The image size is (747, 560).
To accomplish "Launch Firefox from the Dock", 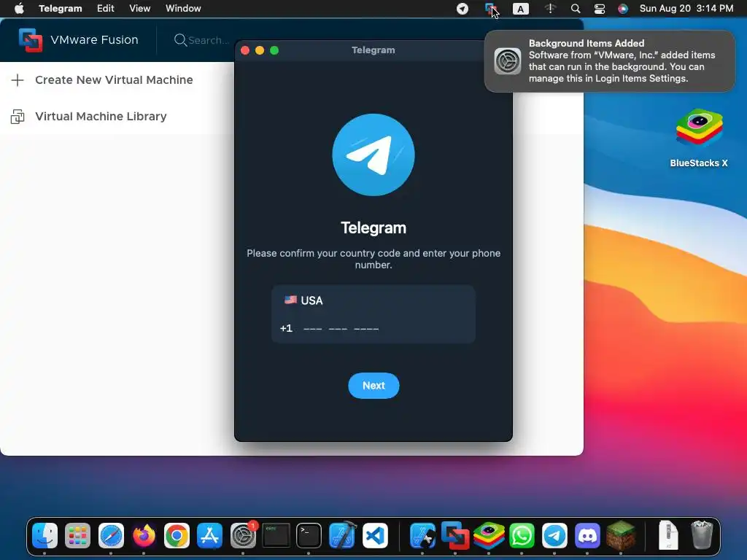I will tap(144, 536).
